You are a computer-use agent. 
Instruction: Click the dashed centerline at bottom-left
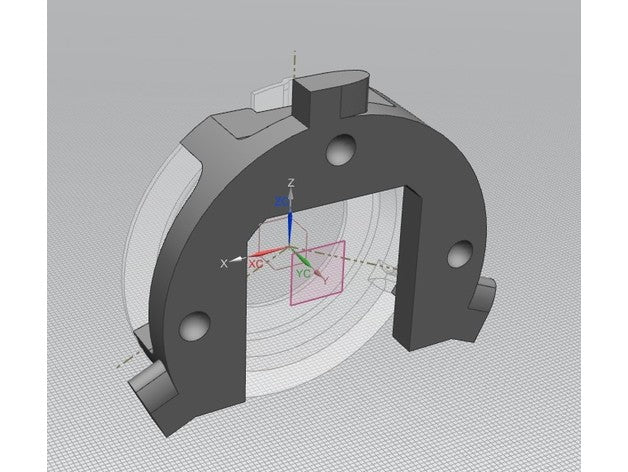(x=129, y=359)
